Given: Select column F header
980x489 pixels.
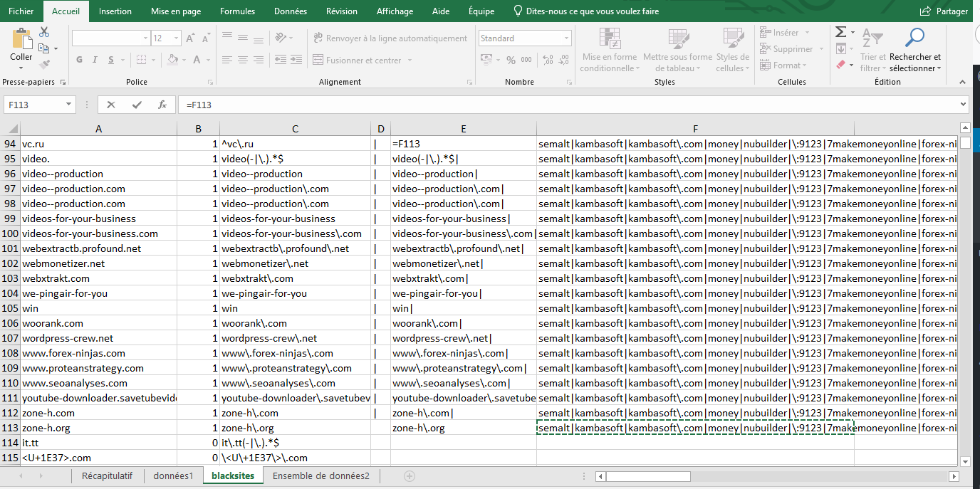Looking at the screenshot, I should pos(694,129).
